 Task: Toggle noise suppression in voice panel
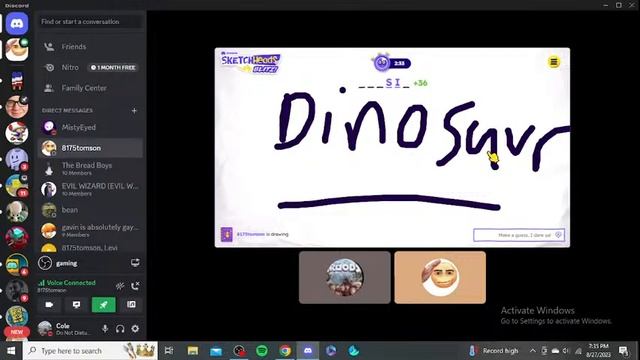[120, 286]
